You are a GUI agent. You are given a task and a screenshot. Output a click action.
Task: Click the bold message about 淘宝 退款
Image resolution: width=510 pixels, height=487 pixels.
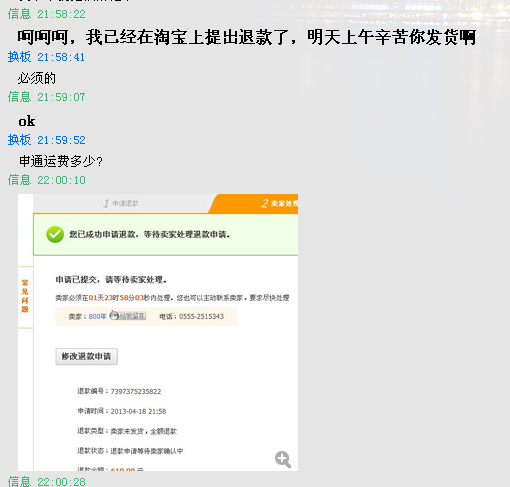(x=247, y=37)
